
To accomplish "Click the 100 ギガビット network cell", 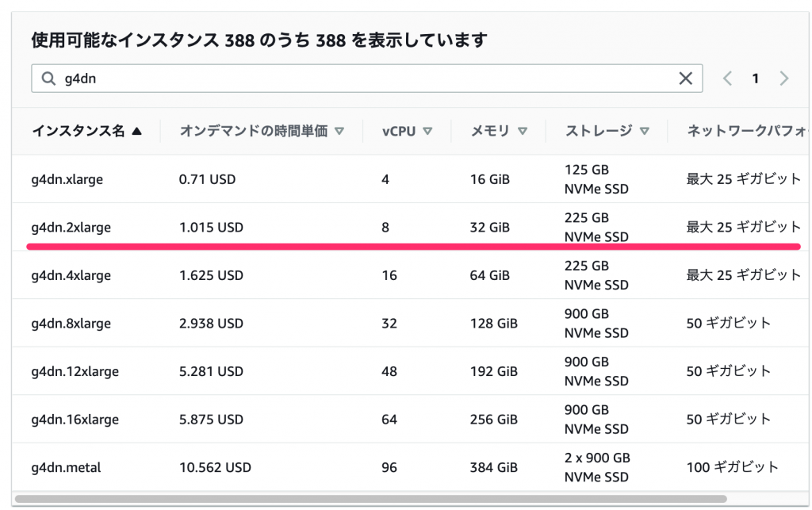I will pos(732,467).
